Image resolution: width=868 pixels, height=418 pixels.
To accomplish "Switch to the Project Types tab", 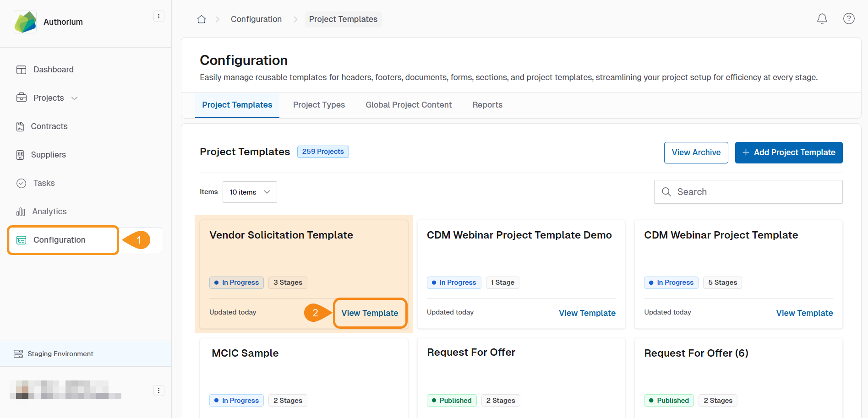I will tap(319, 105).
